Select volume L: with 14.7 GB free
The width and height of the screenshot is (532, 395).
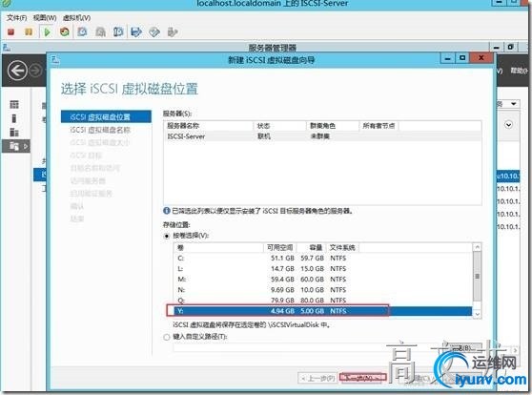pos(323,269)
